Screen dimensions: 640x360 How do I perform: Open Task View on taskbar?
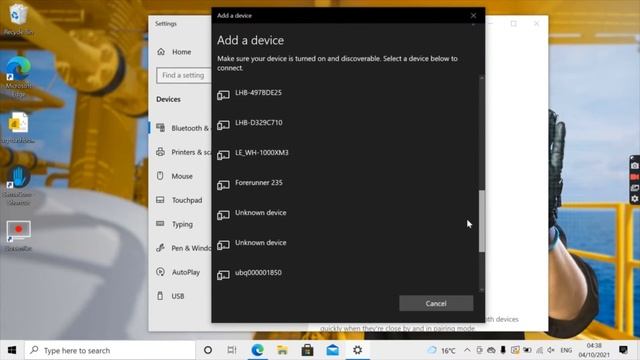232,350
